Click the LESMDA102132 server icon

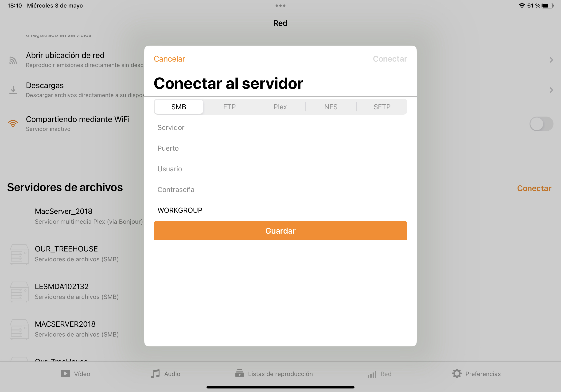[19, 292]
